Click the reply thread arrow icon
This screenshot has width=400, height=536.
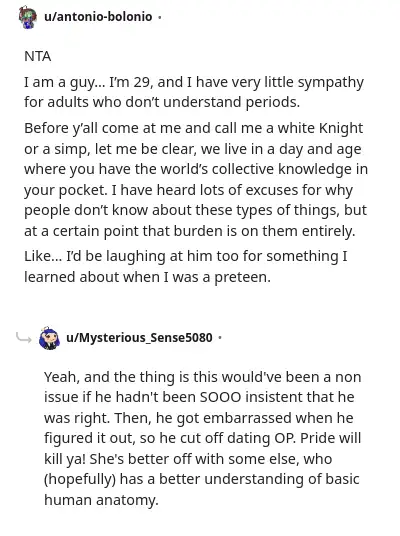[24, 338]
